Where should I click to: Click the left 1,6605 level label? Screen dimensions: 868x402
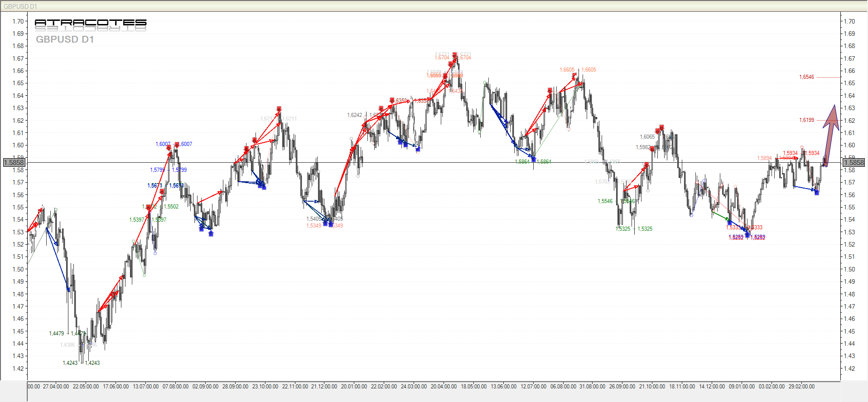click(x=567, y=70)
